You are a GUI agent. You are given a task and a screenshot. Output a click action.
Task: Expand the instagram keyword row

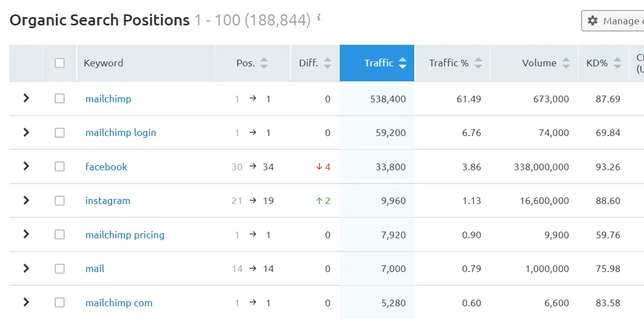25,200
